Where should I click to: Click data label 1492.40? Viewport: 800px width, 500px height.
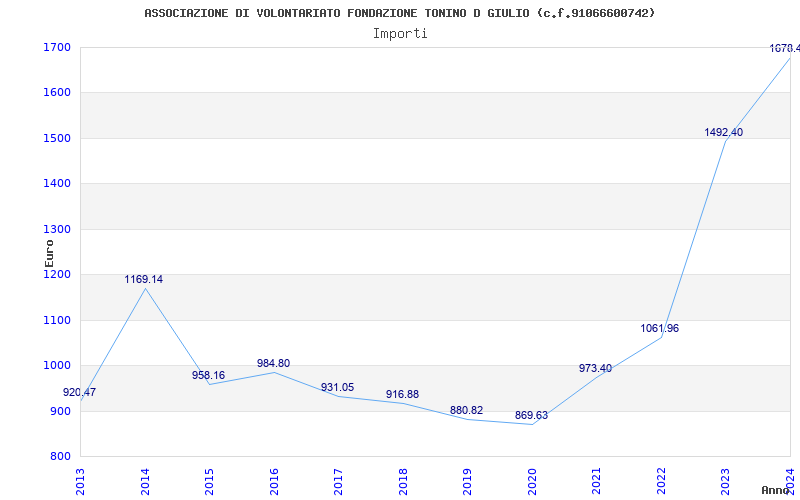tap(723, 133)
